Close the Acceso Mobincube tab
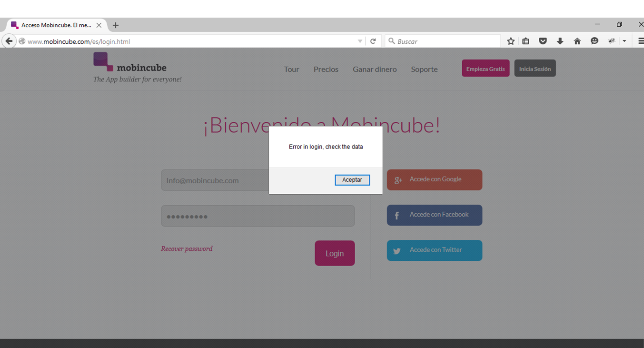Image resolution: width=644 pixels, height=348 pixels. point(99,25)
